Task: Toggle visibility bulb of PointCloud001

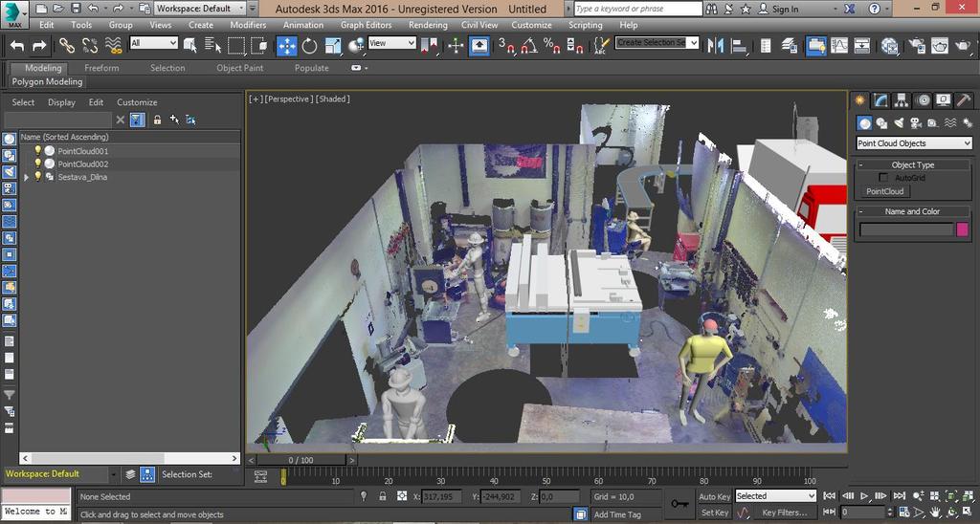Action: click(37, 150)
